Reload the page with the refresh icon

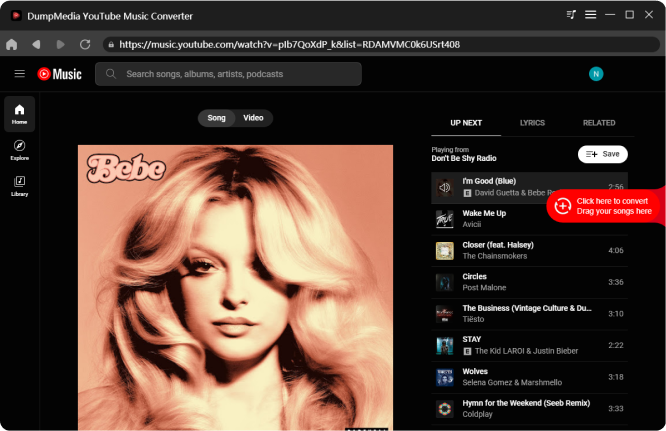point(85,44)
